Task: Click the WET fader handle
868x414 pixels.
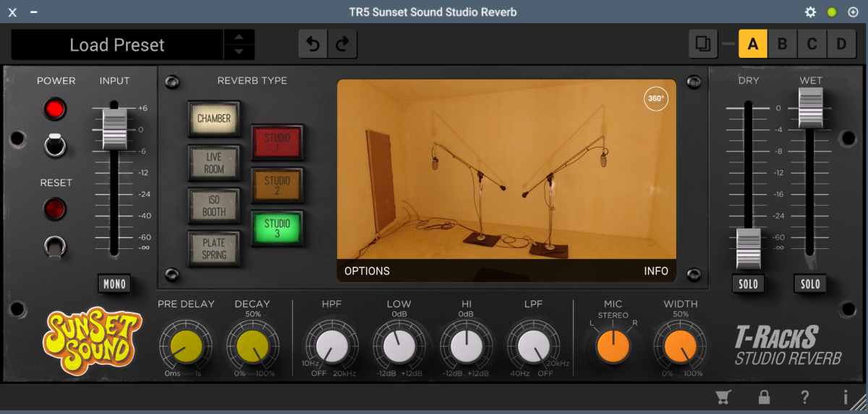Action: coord(811,108)
